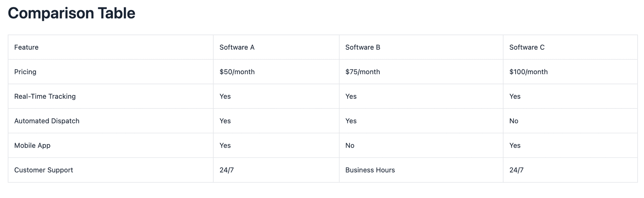This screenshot has width=644, height=198.
Task: Click the $100/month price cell
Action: tap(570, 72)
